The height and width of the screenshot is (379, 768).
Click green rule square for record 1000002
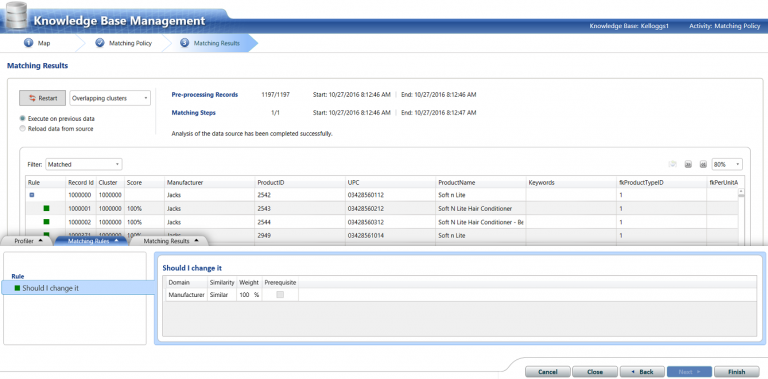pyautogui.click(x=47, y=222)
